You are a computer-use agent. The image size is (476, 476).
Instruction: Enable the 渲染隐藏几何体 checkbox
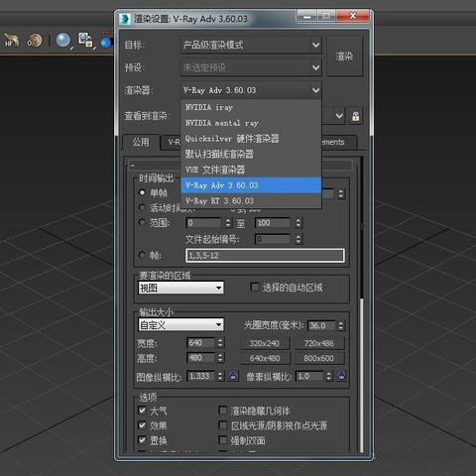tap(223, 411)
